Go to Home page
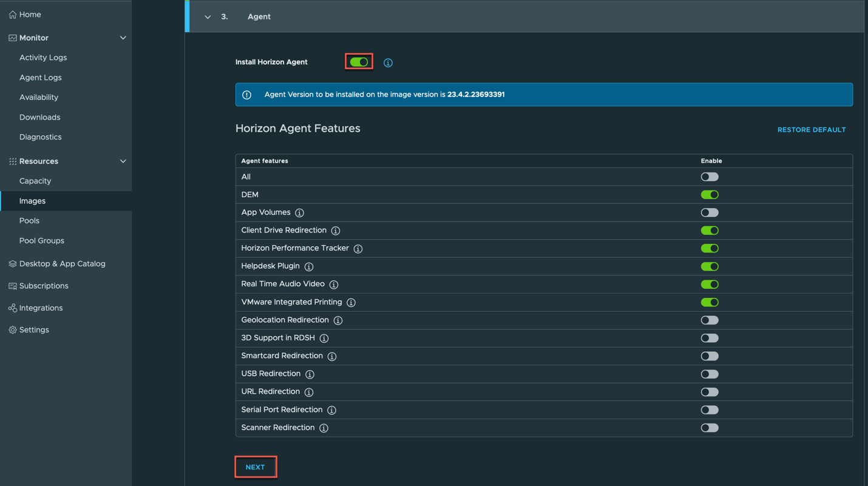The width and height of the screenshot is (868, 486). coord(30,15)
